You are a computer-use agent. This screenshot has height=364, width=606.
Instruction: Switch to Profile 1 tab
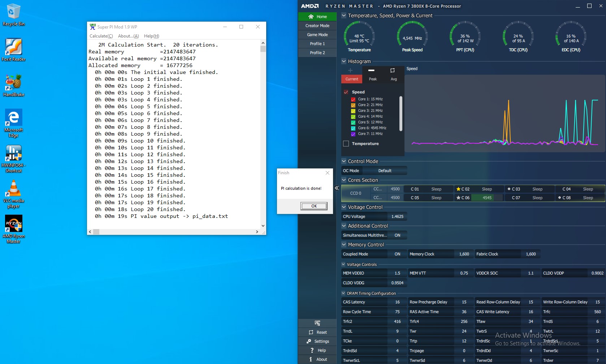coord(317,44)
